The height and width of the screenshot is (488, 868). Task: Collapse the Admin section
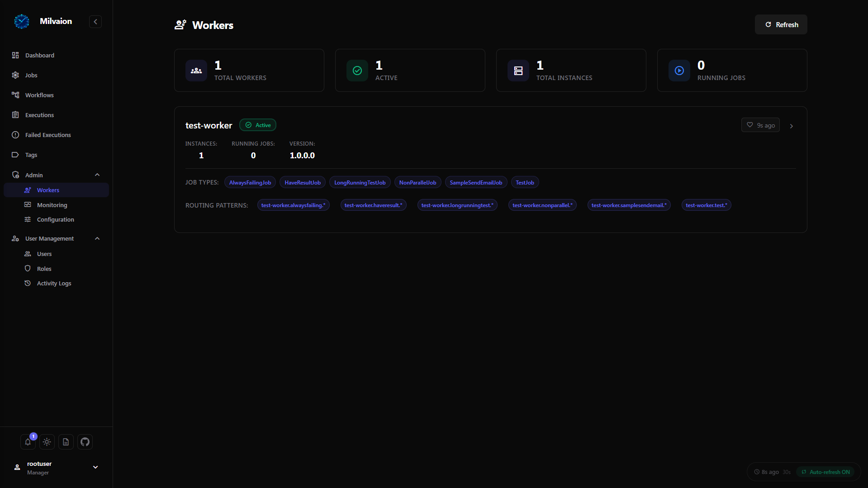97,175
